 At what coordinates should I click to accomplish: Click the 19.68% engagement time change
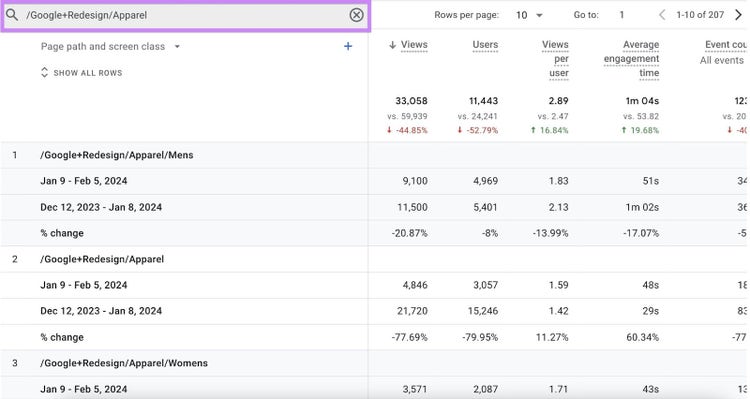[640, 130]
